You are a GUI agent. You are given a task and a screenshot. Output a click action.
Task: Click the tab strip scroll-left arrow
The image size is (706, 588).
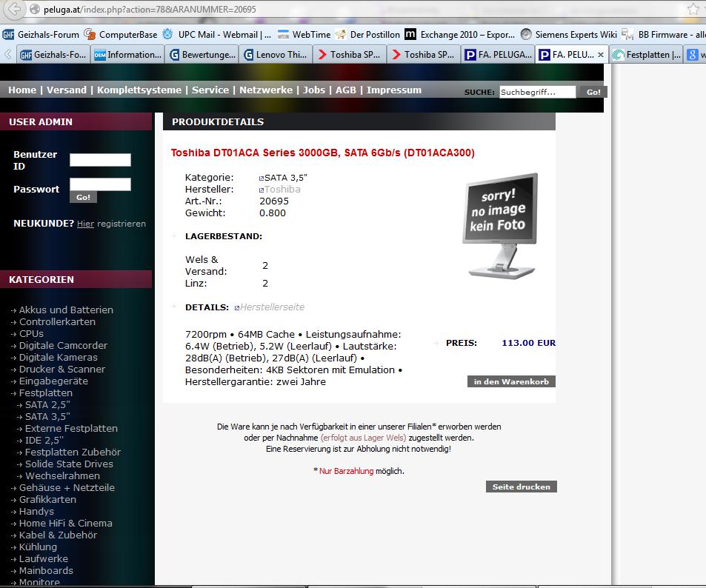(x=7, y=55)
